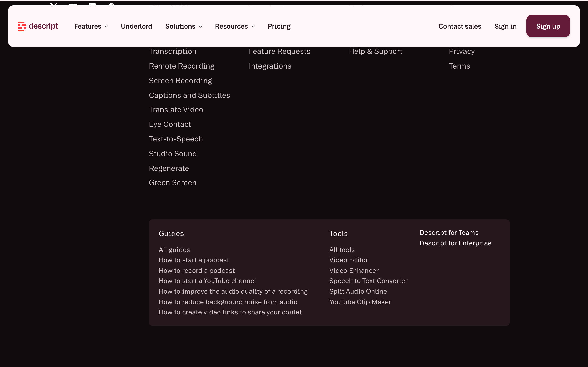588x367 pixels.
Task: Open the Remote Recording footer link
Action: pos(182,66)
